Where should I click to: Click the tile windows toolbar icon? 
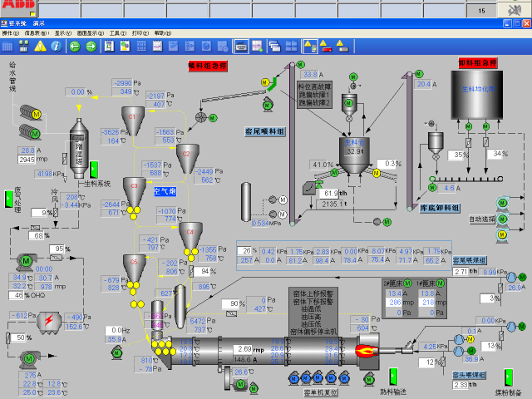[x=291, y=47]
